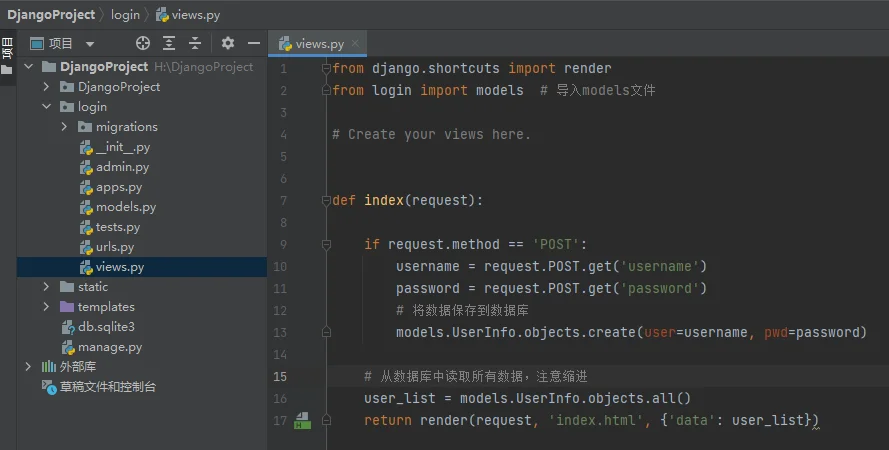
Task: Select urls.py in the project tree
Action: point(142,247)
